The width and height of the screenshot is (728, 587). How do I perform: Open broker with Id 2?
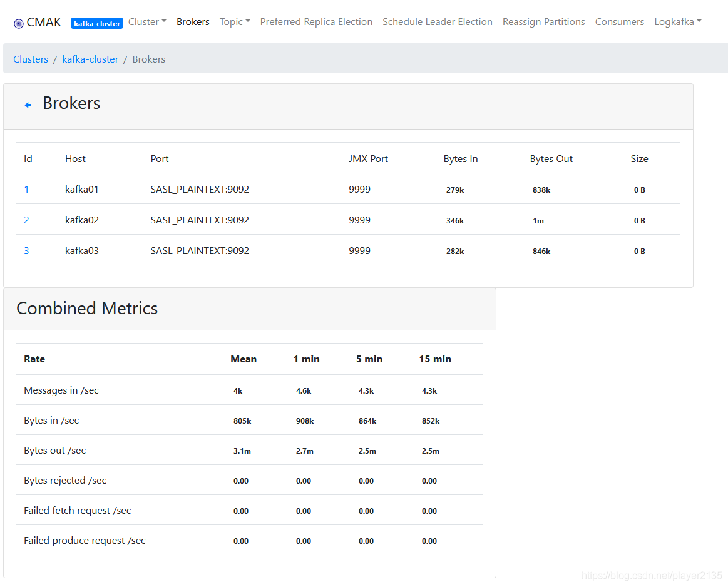coord(26,220)
